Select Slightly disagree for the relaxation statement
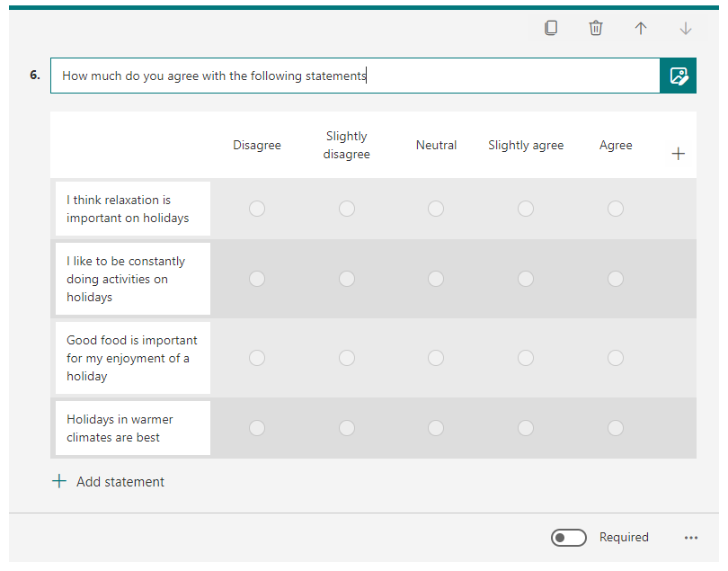The image size is (728, 571). click(x=347, y=208)
